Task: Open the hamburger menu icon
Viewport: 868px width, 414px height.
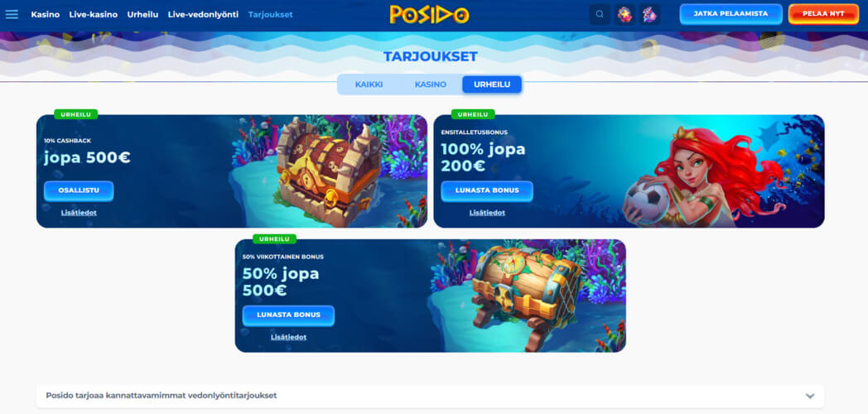Action: click(x=12, y=14)
